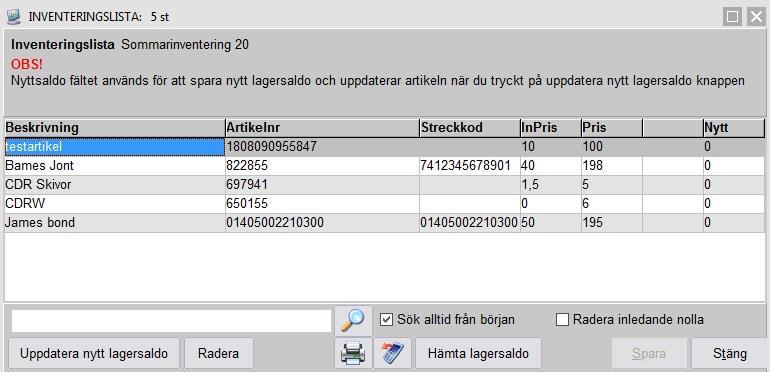The image size is (770, 372).
Task: Click the Stäng button
Action: tap(730, 353)
